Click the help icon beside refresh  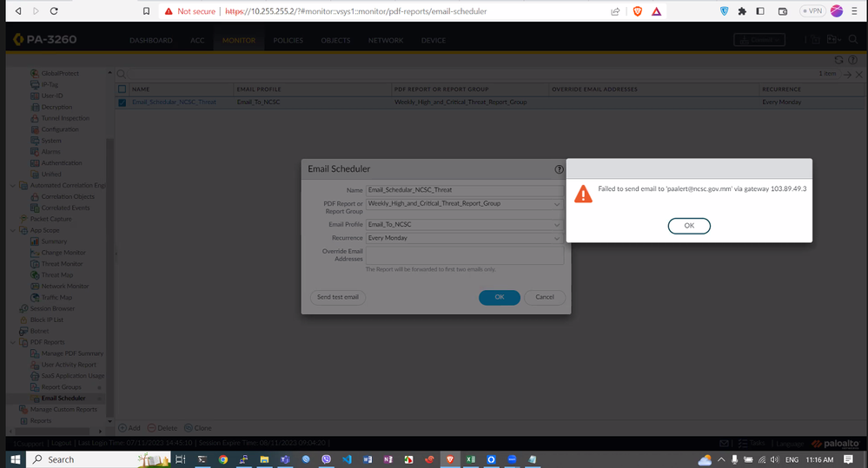853,60
